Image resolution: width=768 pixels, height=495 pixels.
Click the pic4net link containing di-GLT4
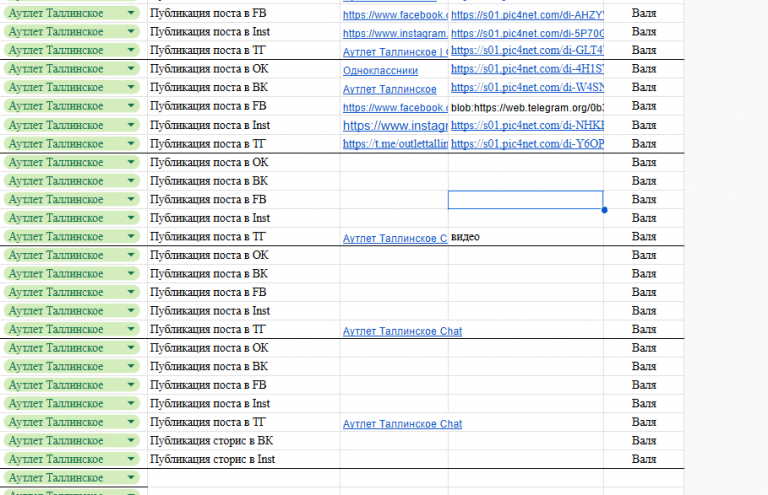[x=527, y=50]
